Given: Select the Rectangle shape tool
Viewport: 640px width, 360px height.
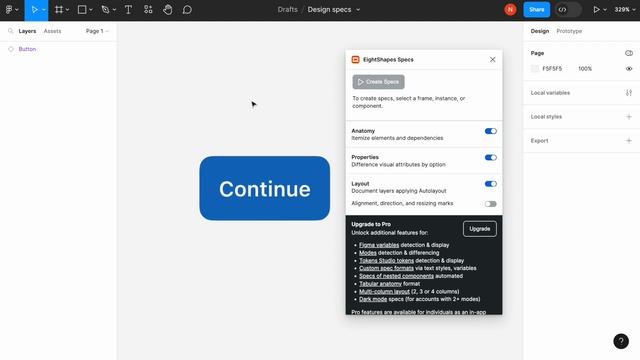Looking at the screenshot, I should [x=82, y=9].
